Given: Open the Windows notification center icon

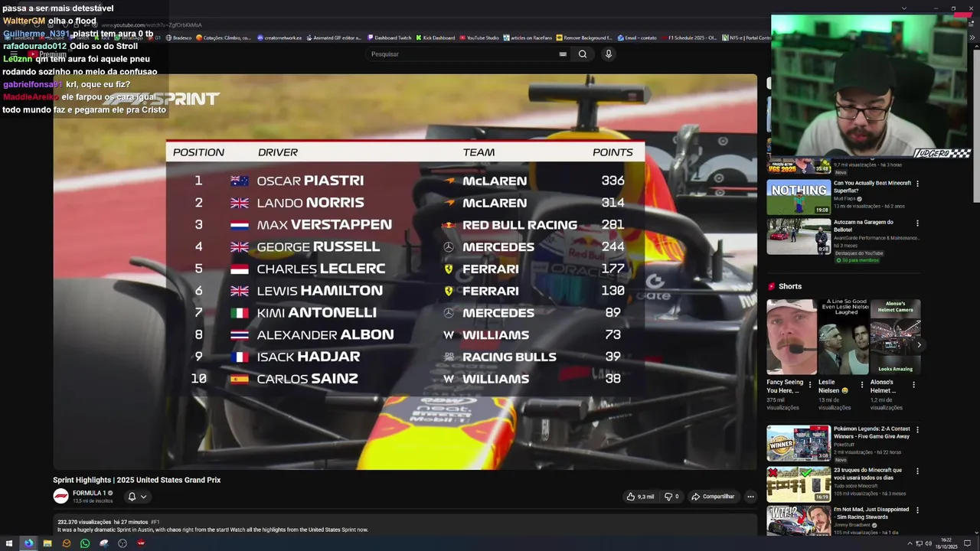Looking at the screenshot, I should click(967, 543).
